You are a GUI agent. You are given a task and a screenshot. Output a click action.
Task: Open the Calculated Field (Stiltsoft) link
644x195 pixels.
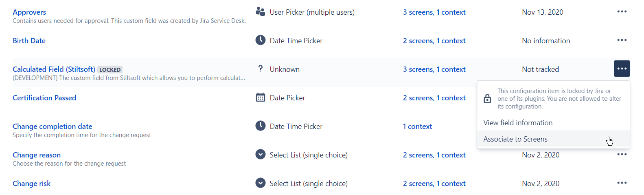tap(54, 69)
